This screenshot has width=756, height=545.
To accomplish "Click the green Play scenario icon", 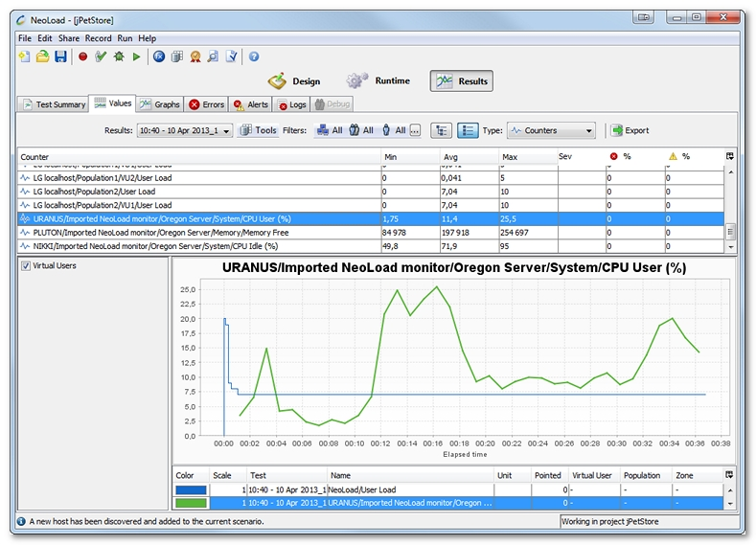I will click(x=137, y=57).
